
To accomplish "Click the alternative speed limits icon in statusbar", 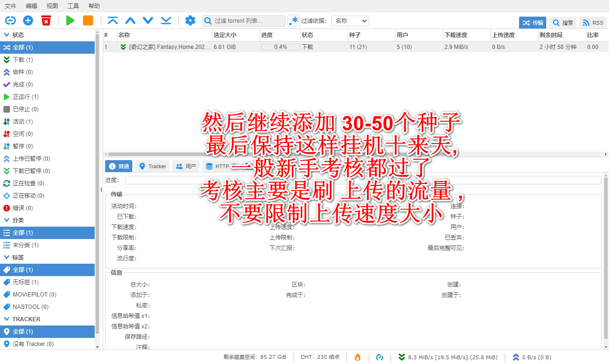I will coord(379,357).
